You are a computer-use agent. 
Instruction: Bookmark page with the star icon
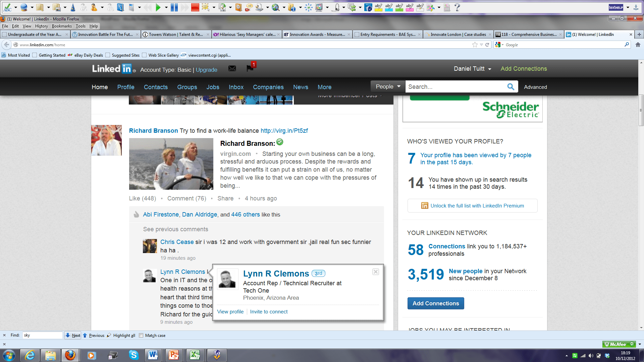coord(475,45)
